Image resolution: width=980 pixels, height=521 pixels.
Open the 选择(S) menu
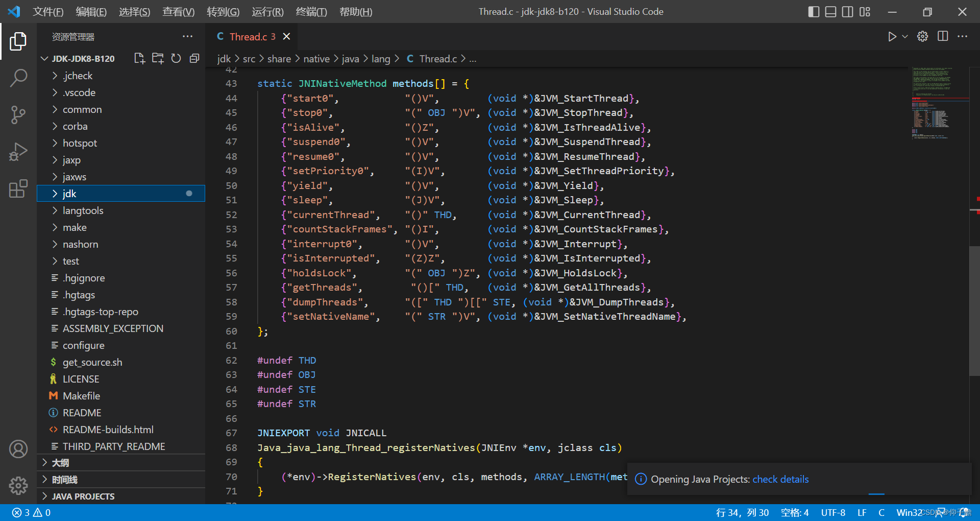135,12
